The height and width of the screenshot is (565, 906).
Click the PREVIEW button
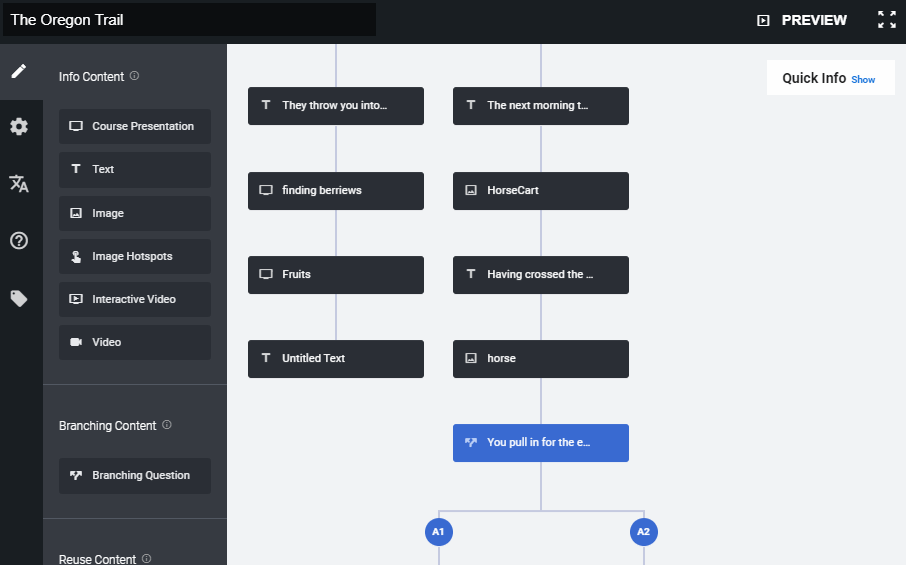point(802,20)
